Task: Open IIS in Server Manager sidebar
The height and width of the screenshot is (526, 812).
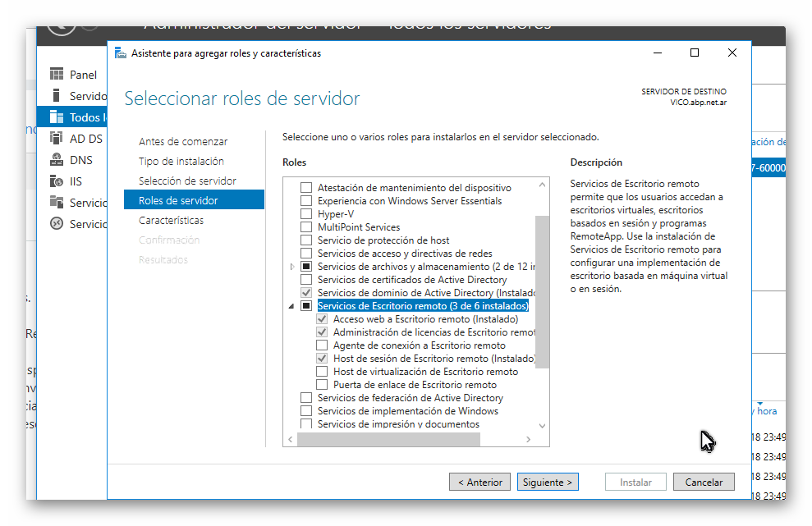Action: (76, 181)
